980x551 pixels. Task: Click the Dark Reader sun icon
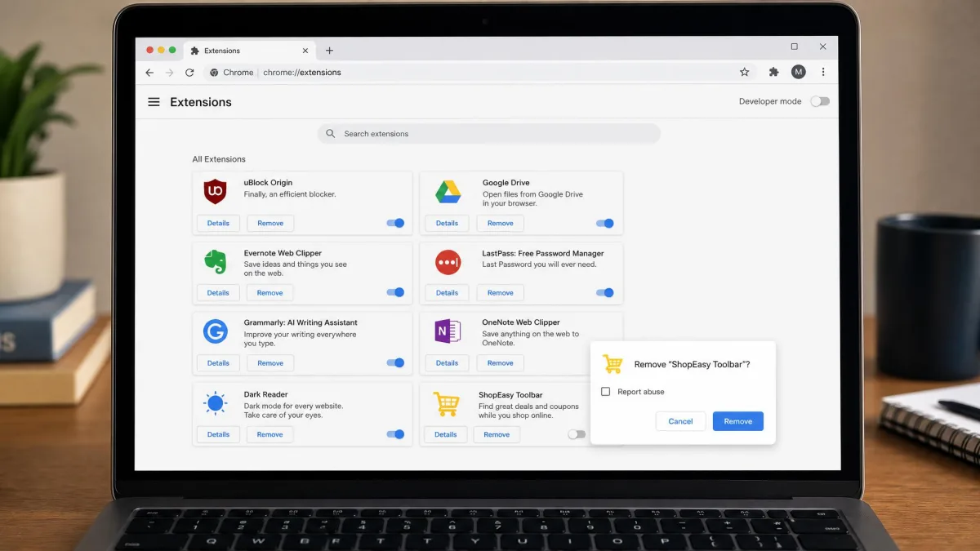click(215, 402)
